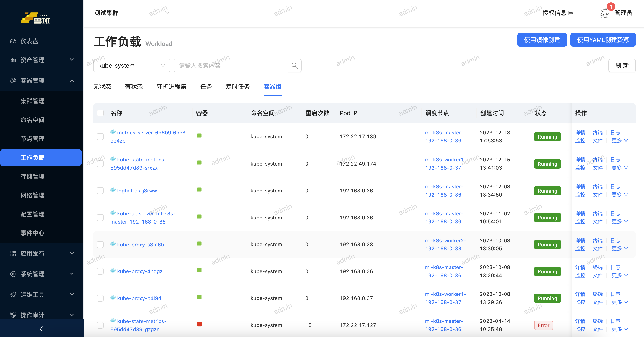Click the create with image button
This screenshot has height=337, width=644.
point(542,40)
